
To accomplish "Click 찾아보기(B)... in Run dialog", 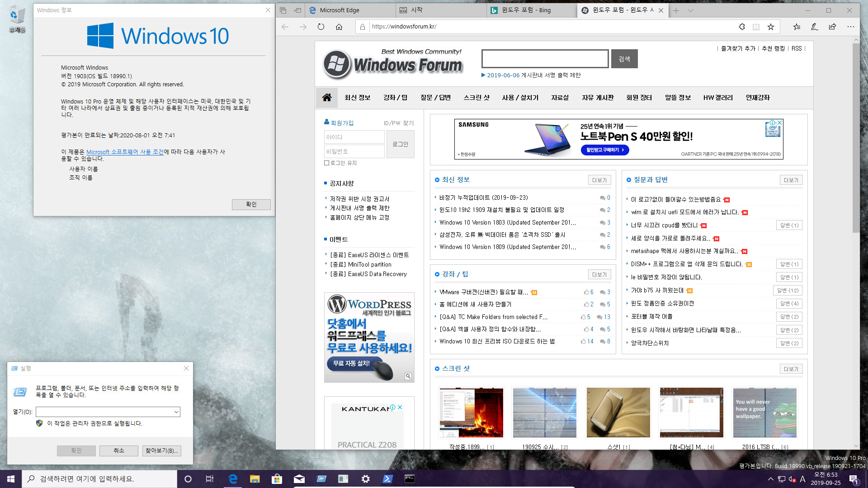I will [161, 450].
